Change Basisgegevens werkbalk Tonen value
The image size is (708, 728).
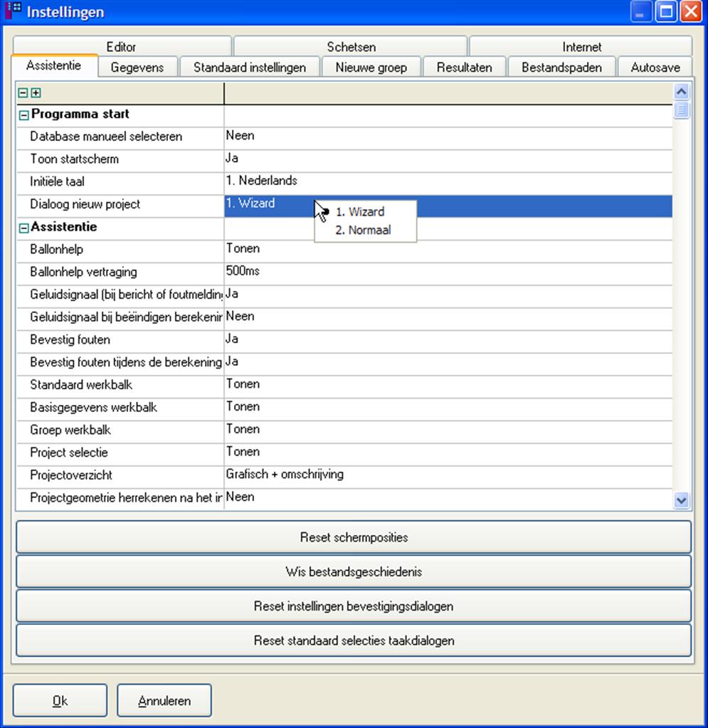pos(448,409)
